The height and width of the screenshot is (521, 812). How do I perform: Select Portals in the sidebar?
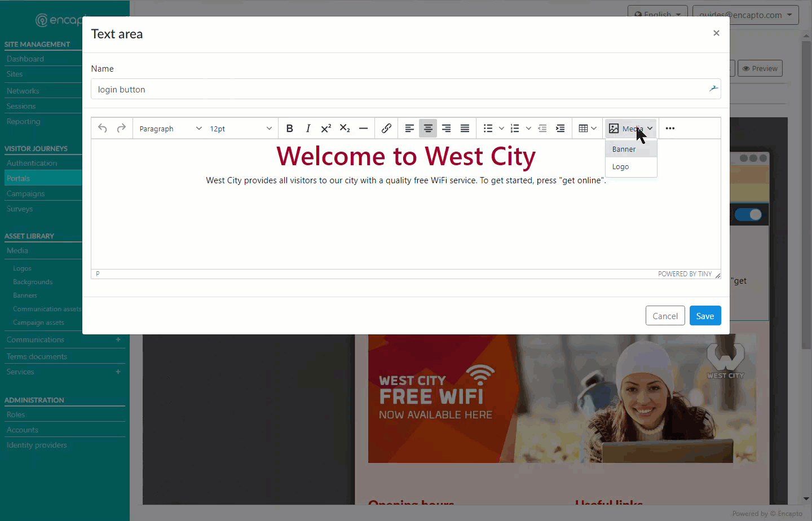pyautogui.click(x=43, y=178)
